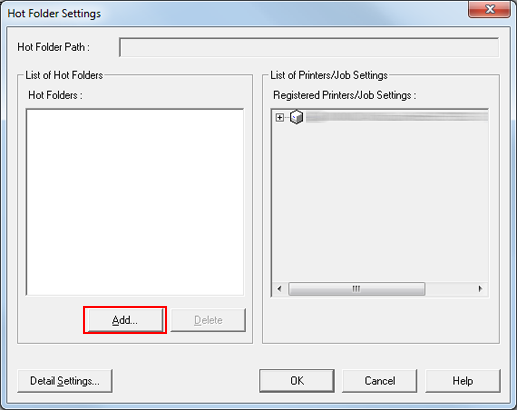Click inside the empty Hot Folders list
Screen dimensions: 517x410
pyautogui.click(x=135, y=202)
